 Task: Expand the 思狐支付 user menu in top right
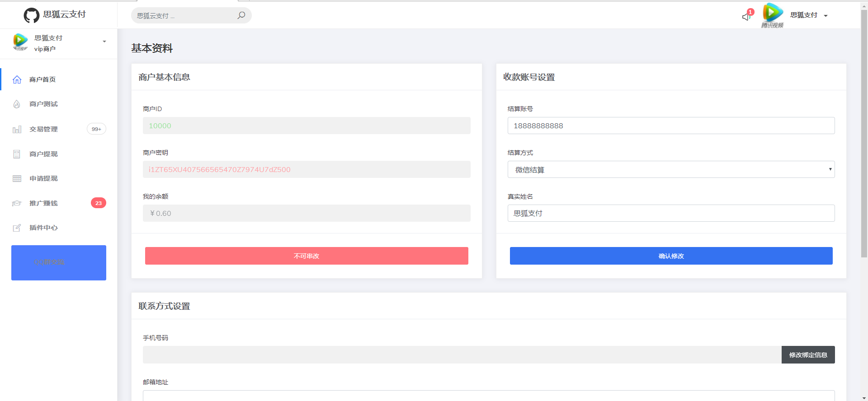(809, 15)
